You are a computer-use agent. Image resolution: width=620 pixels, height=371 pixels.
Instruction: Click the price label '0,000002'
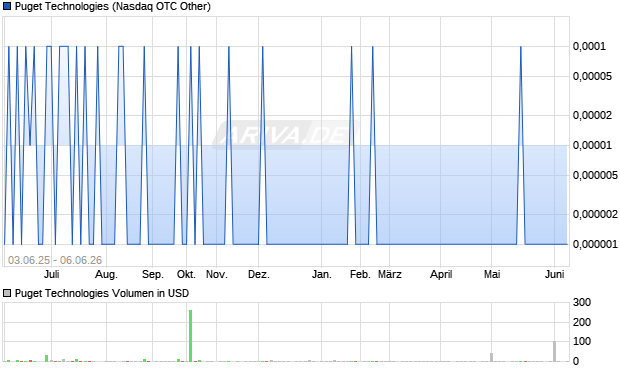[595, 214]
